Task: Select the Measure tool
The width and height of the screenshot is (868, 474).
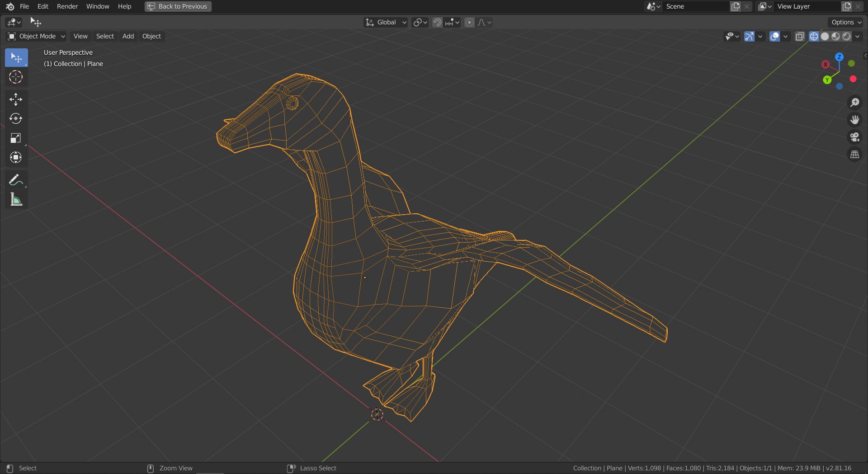Action: [16, 199]
